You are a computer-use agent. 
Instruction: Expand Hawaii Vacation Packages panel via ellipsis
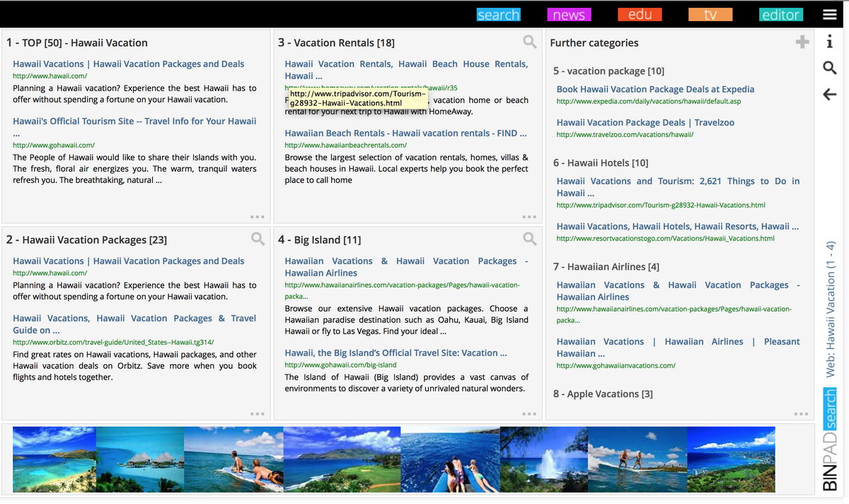point(258,414)
